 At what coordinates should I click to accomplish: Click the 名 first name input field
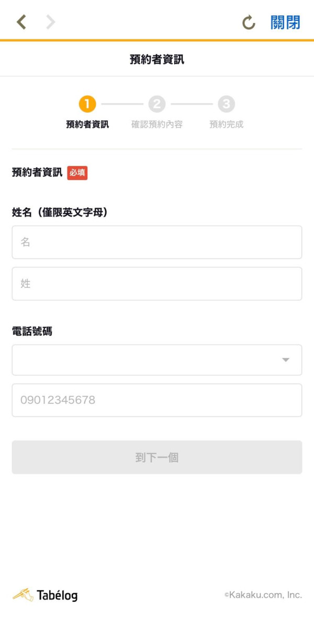[x=157, y=242]
